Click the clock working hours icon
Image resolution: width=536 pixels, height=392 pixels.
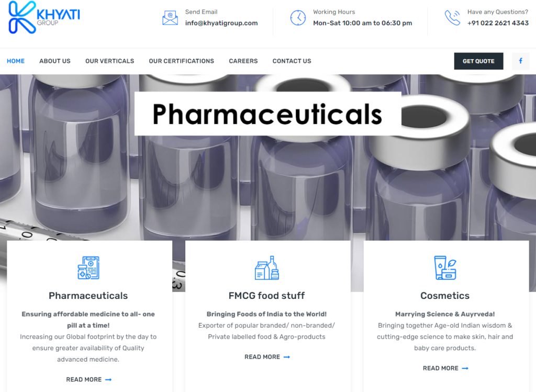coord(298,18)
